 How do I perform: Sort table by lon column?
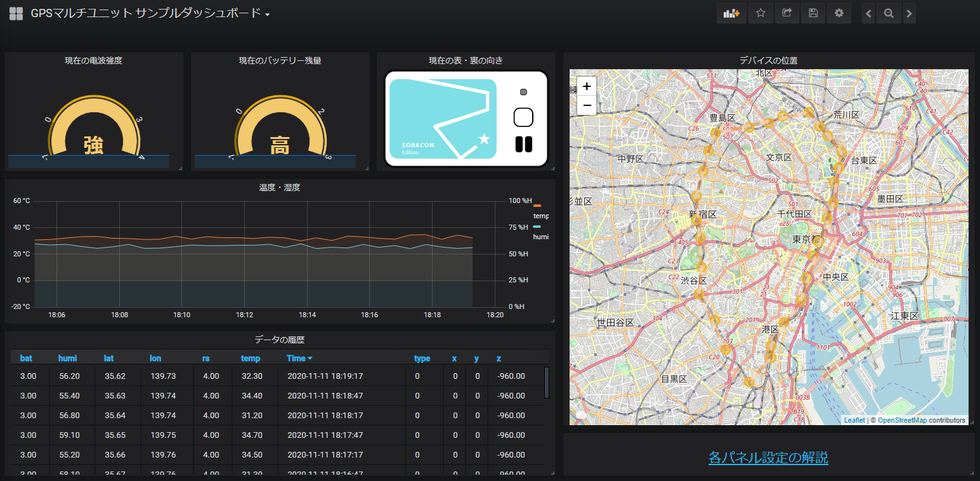pos(155,358)
